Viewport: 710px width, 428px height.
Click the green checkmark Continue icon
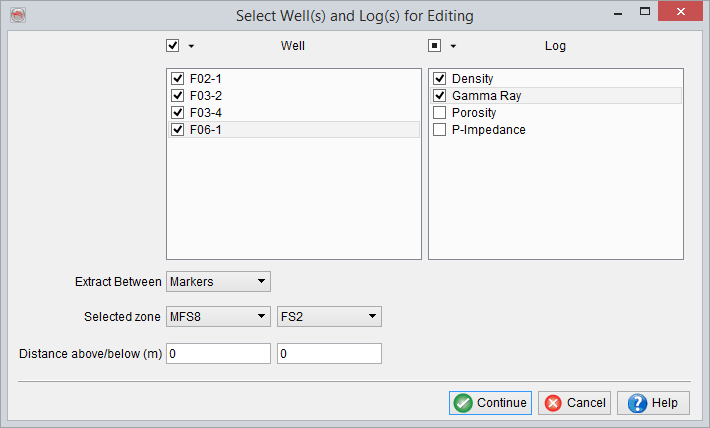(462, 403)
